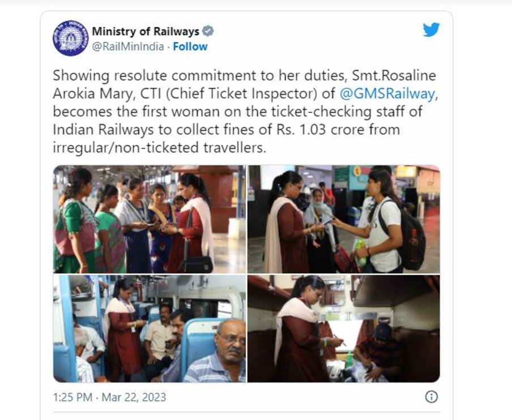Open the 1:25 PM Mar 22, 2023 timestamp
The height and width of the screenshot is (420, 512).
(109, 397)
